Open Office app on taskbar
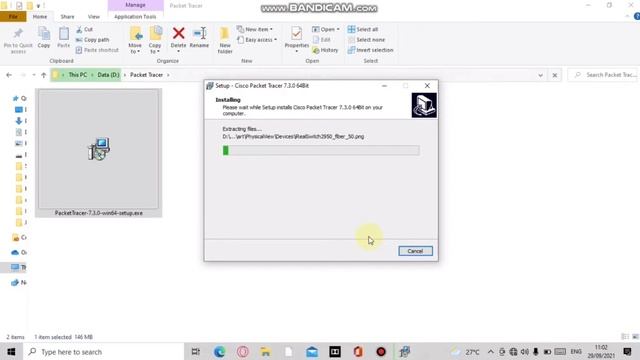 pyautogui.click(x=358, y=352)
